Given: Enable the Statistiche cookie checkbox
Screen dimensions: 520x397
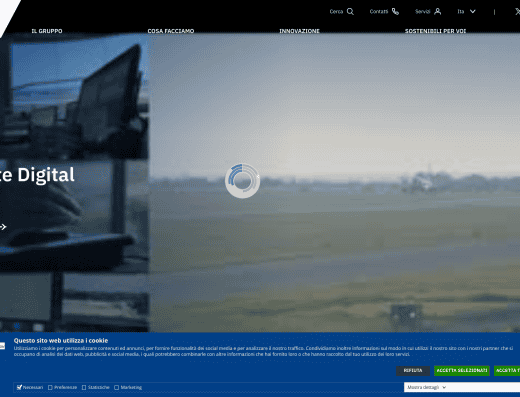Looking at the screenshot, I should click(x=84, y=387).
